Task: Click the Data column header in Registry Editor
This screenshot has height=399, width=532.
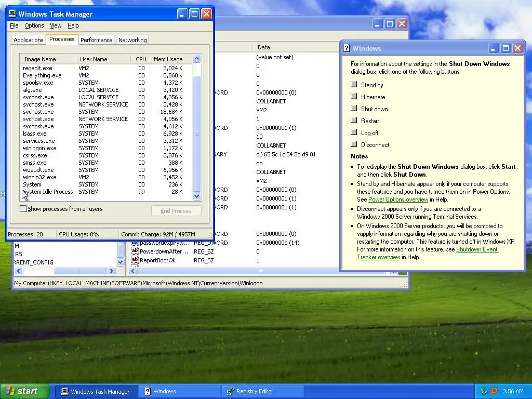Action: pos(295,47)
